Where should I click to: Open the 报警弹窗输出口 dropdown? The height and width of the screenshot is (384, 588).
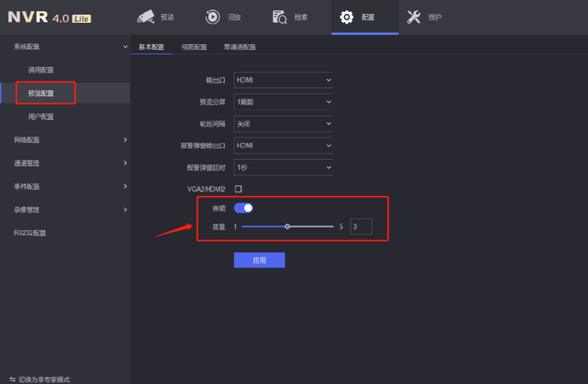pyautogui.click(x=284, y=146)
